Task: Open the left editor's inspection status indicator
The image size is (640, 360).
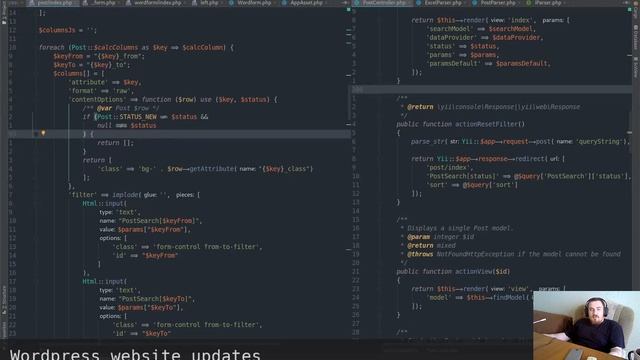Action: point(349,9)
